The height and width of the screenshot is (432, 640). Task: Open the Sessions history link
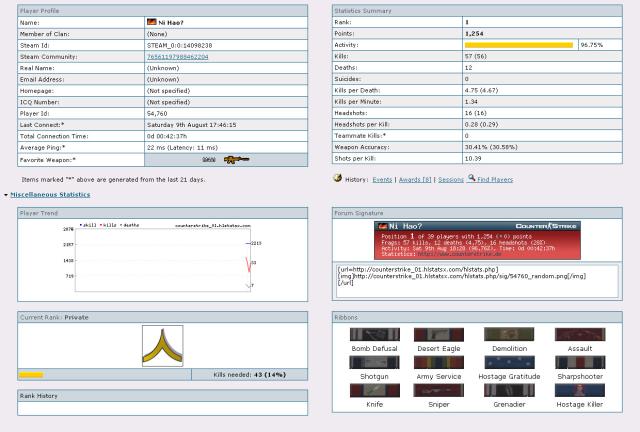pyautogui.click(x=449, y=178)
